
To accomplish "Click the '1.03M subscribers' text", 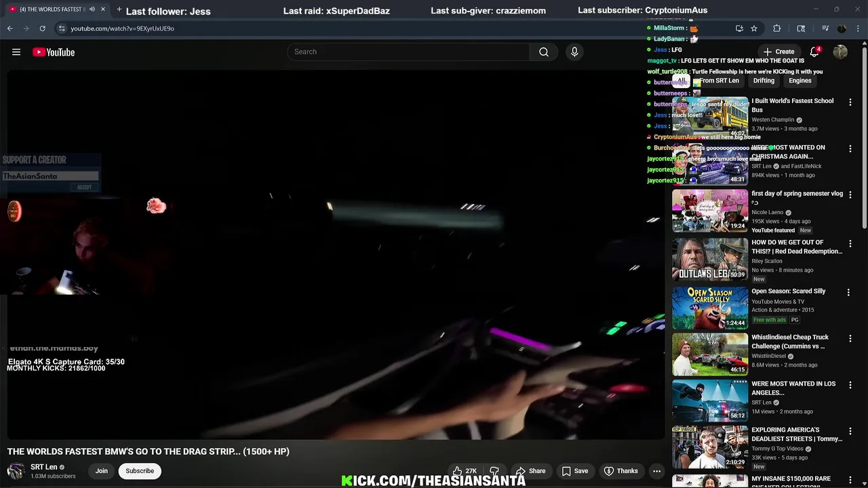I will click(53, 476).
